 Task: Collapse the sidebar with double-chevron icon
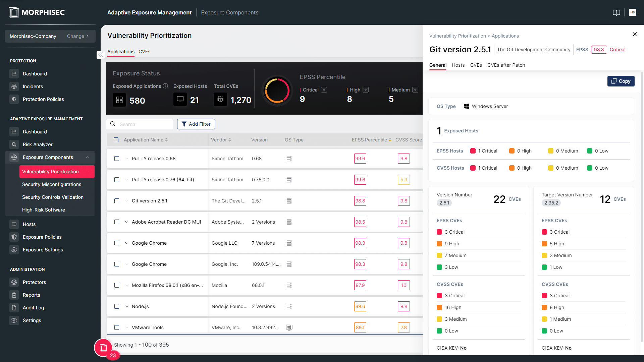tap(101, 55)
